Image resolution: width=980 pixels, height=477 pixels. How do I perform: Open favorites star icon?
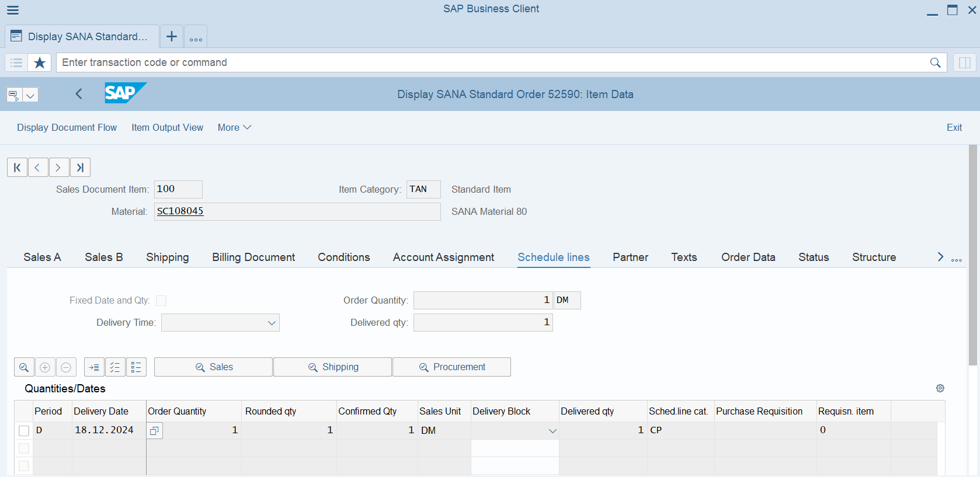pos(40,62)
